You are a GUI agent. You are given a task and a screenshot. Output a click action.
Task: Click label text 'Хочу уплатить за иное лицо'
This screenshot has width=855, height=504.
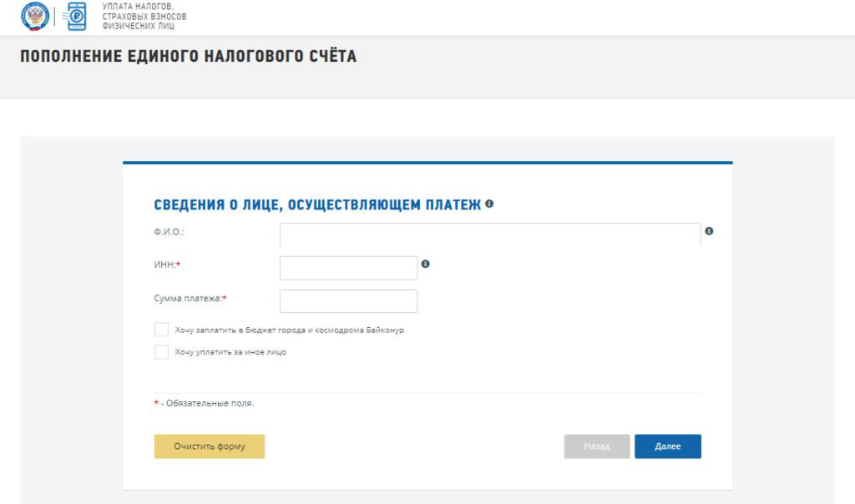tap(230, 352)
